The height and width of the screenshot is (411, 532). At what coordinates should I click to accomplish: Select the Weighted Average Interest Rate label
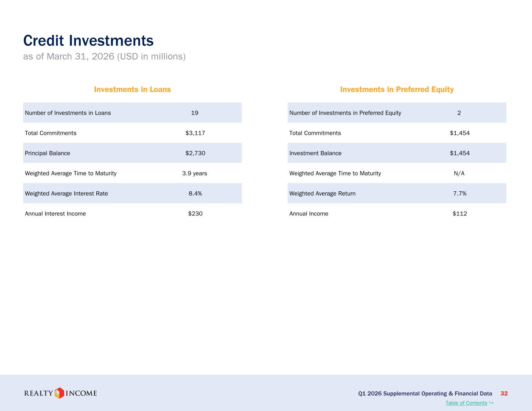click(66, 194)
